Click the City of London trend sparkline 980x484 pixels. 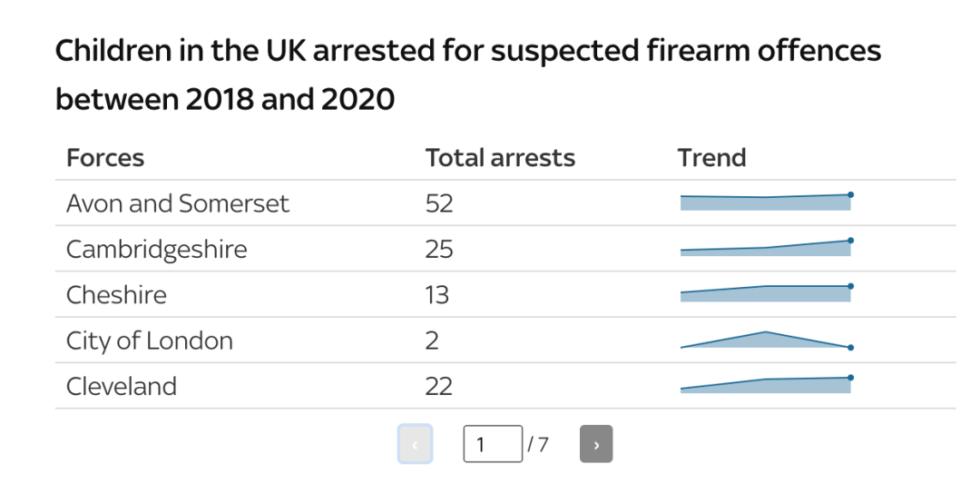tap(765, 340)
